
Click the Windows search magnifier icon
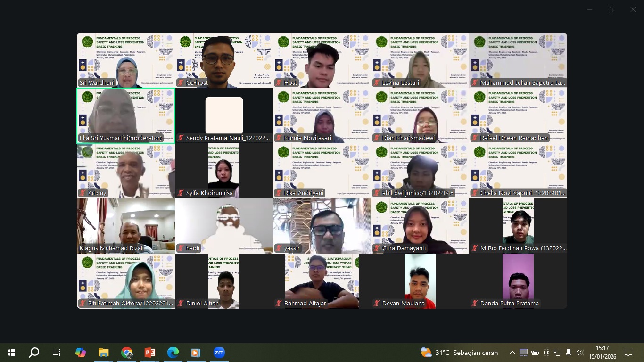pyautogui.click(x=34, y=353)
